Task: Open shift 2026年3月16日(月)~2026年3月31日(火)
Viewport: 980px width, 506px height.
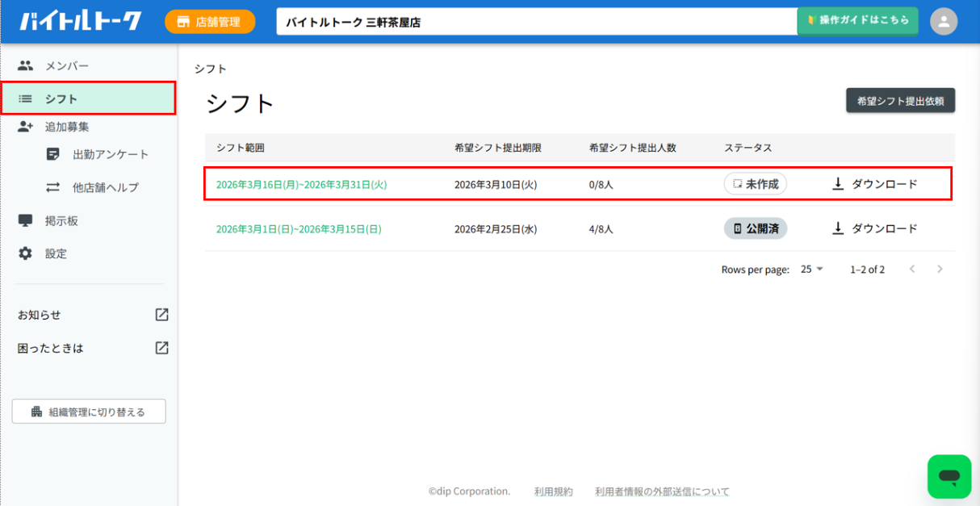Action: pyautogui.click(x=301, y=184)
